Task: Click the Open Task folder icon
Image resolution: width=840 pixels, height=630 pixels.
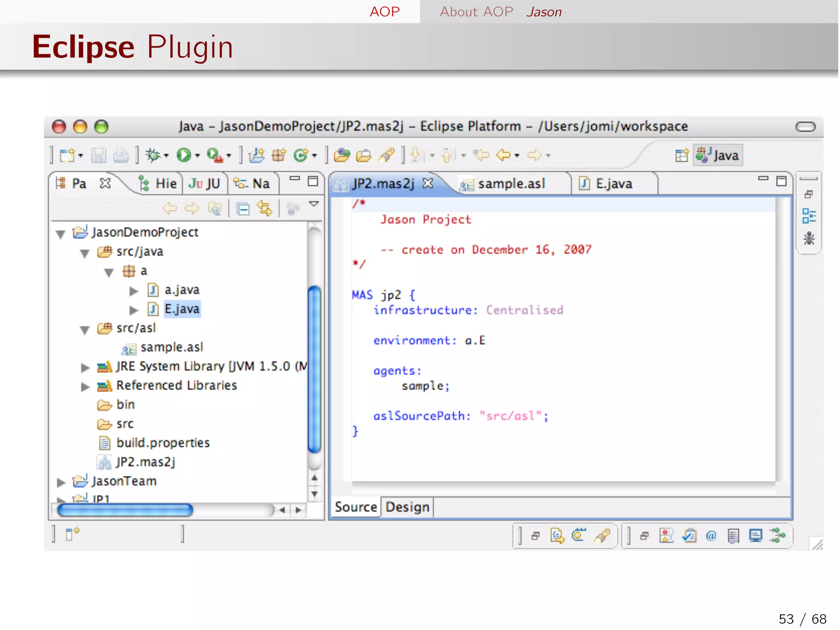Action: [x=363, y=155]
